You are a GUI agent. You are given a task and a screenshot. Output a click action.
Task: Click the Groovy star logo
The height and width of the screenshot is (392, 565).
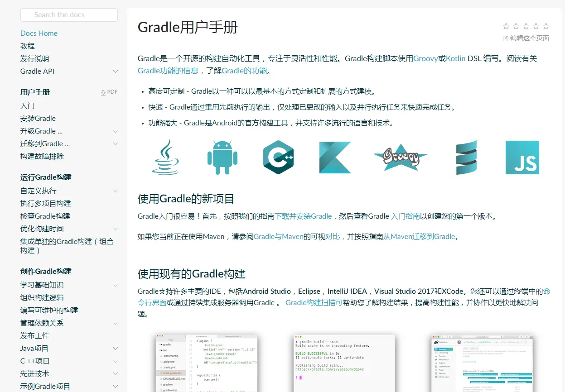(401, 157)
